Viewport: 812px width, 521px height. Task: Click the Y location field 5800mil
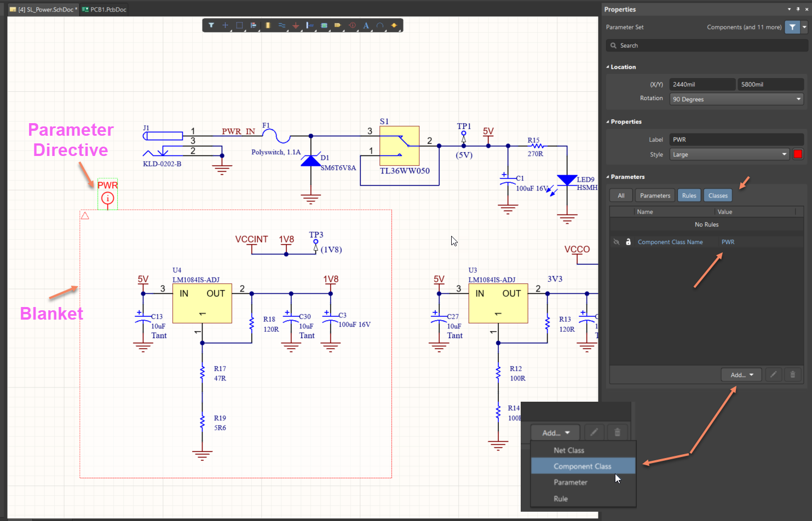coord(770,84)
